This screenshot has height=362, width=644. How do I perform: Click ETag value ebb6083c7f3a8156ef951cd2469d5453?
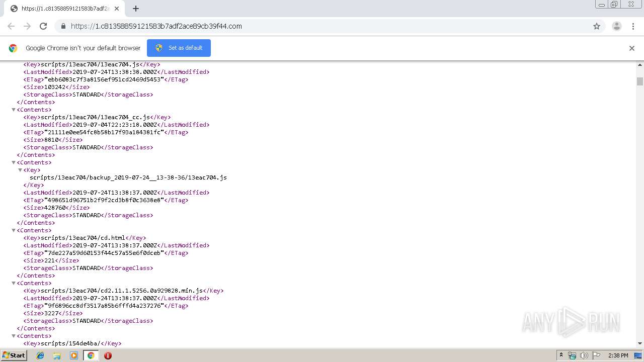coord(104,79)
